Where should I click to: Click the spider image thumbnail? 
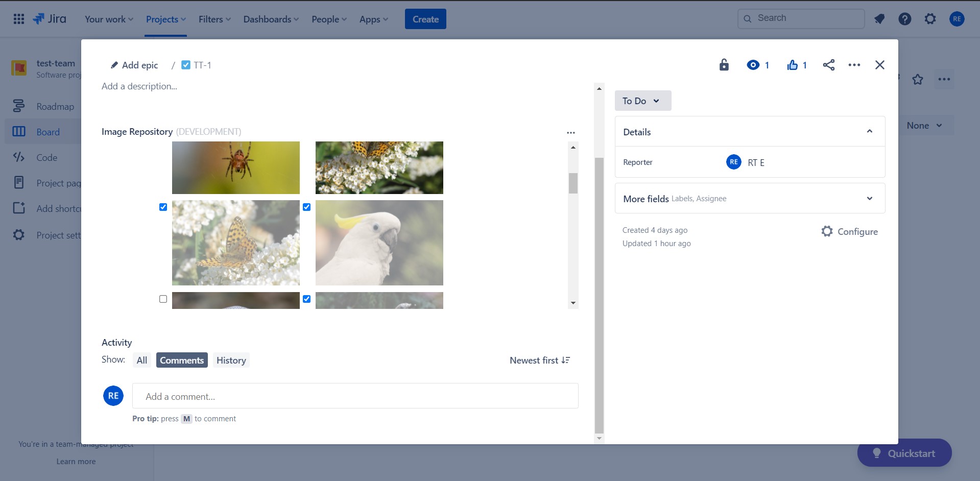point(236,167)
